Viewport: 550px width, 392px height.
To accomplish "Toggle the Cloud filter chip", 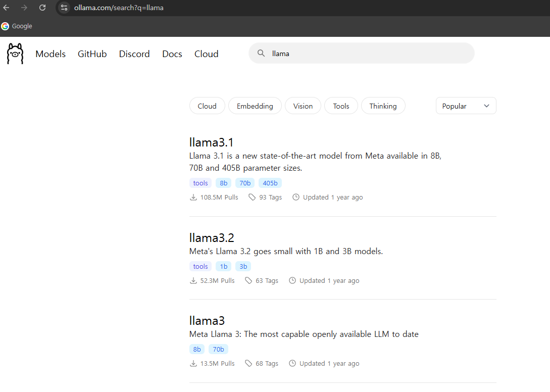I will coord(207,106).
